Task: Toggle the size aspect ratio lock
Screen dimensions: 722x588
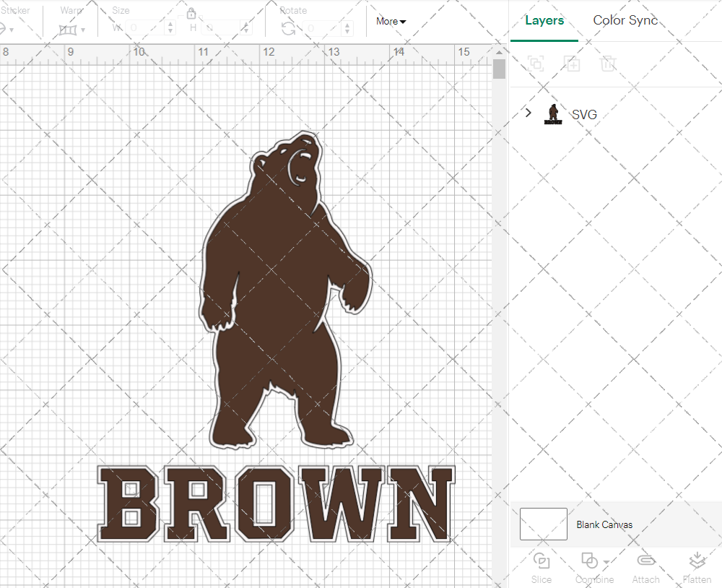Action: pos(191,13)
